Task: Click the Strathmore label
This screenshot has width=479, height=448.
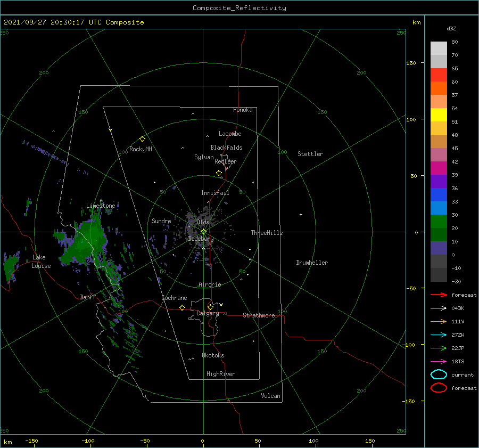Action: click(259, 315)
